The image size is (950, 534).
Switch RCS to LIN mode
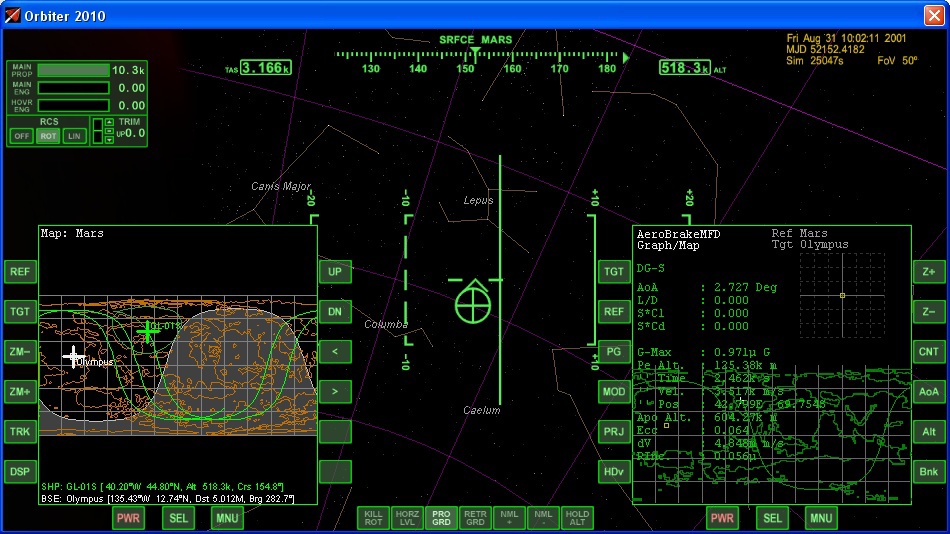pyautogui.click(x=74, y=136)
